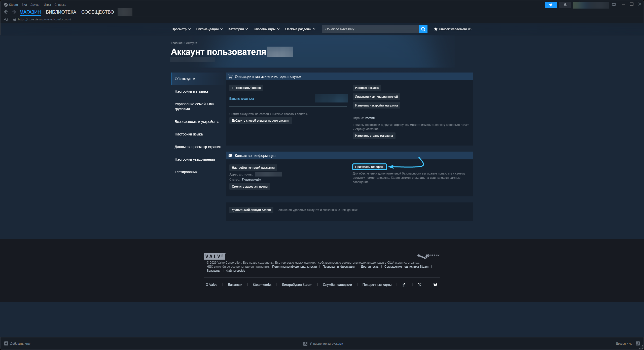Expand the Особые разделы dropdown

coord(300,29)
